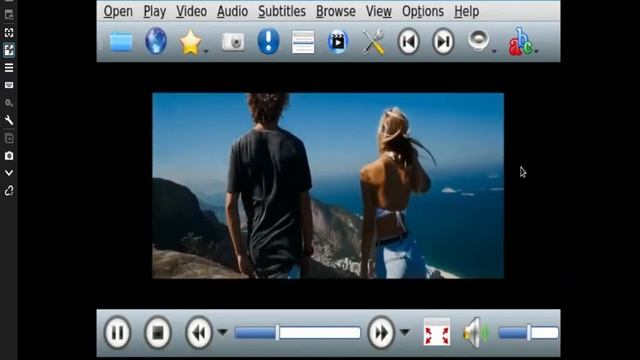Click the film clapper TV/video icon
640x360 pixels.
pos(338,41)
